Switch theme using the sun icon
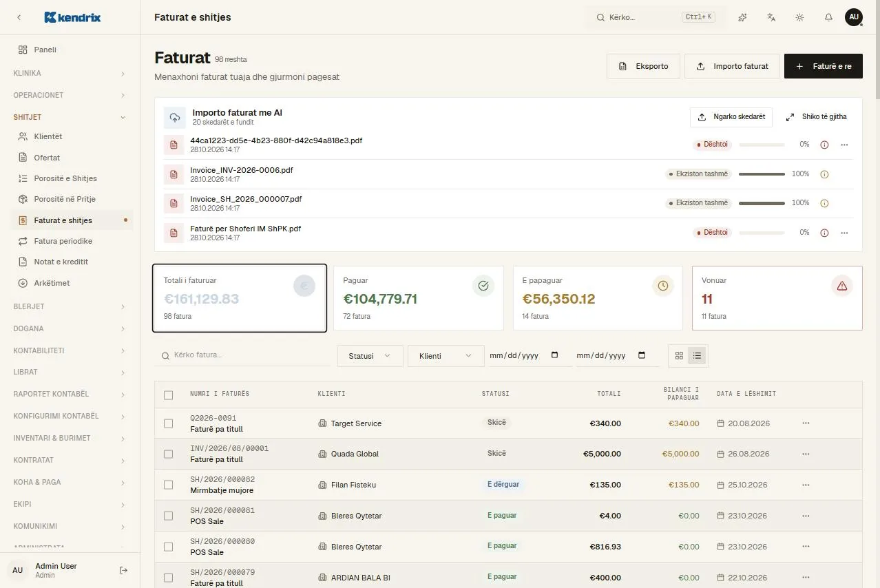This screenshot has height=588, width=880. pyautogui.click(x=799, y=17)
